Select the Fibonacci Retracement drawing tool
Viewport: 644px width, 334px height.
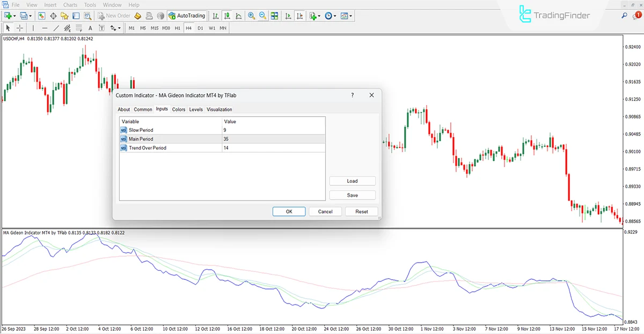(79, 28)
